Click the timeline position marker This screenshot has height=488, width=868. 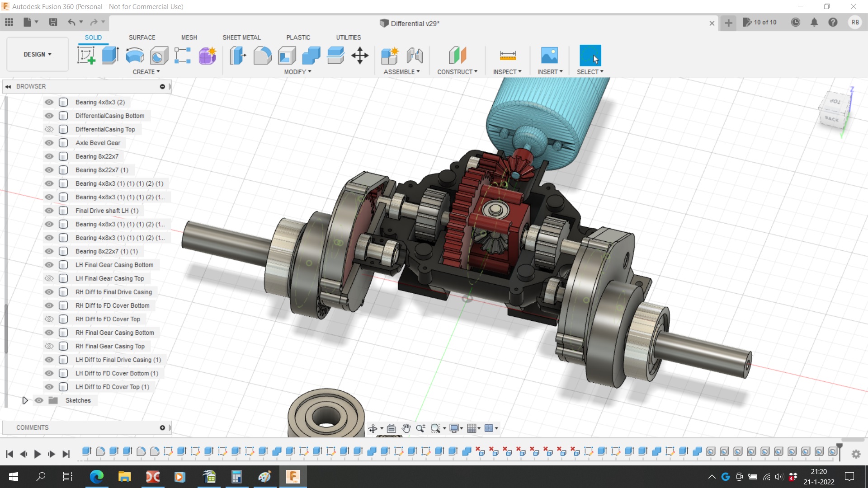click(x=840, y=447)
